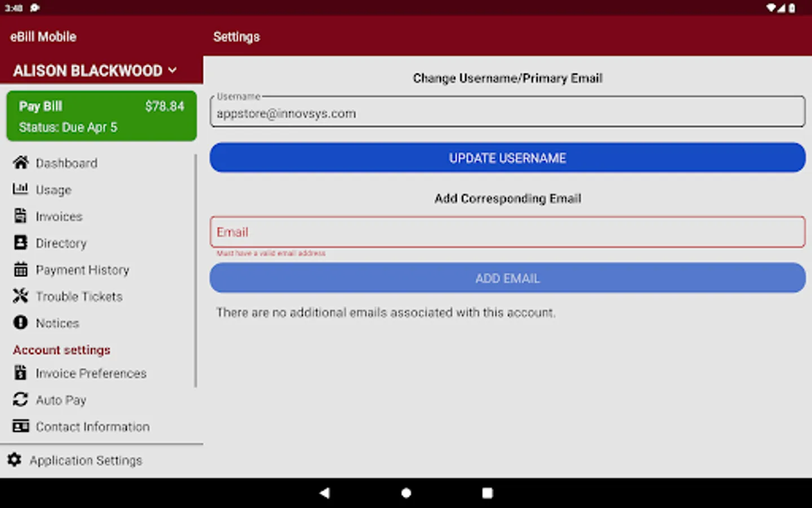Click 'Add Corresponding Email' heading
This screenshot has width=812, height=508.
(507, 198)
